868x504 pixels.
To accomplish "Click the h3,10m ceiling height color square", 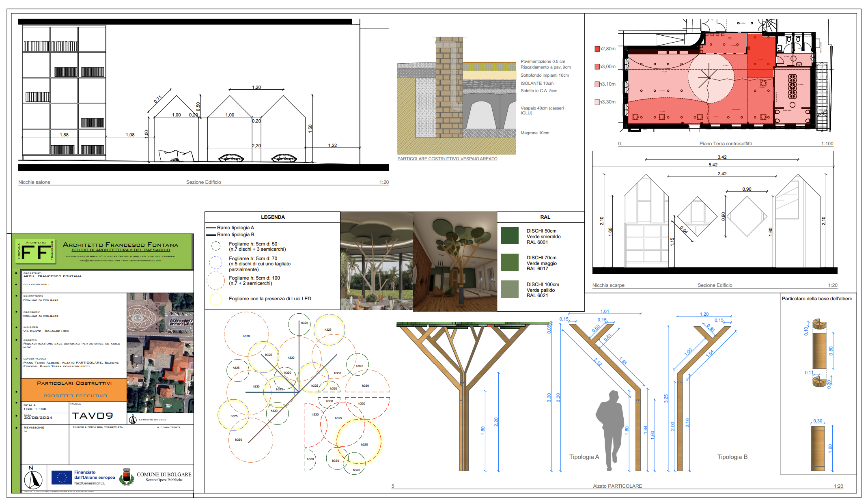I will [x=597, y=84].
